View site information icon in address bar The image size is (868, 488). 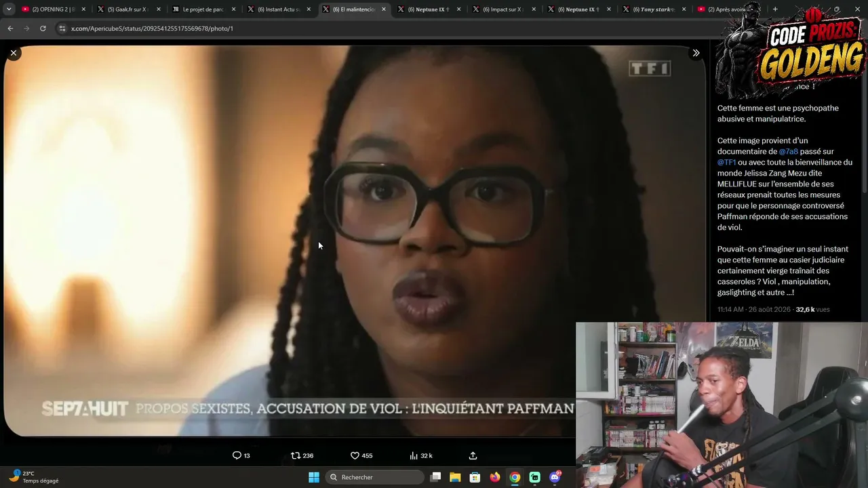[62, 28]
